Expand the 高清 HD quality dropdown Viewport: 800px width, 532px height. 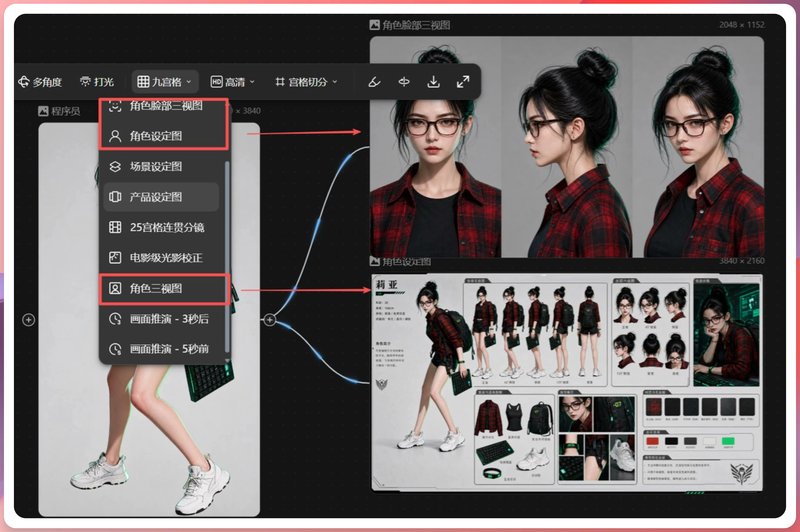coord(232,82)
